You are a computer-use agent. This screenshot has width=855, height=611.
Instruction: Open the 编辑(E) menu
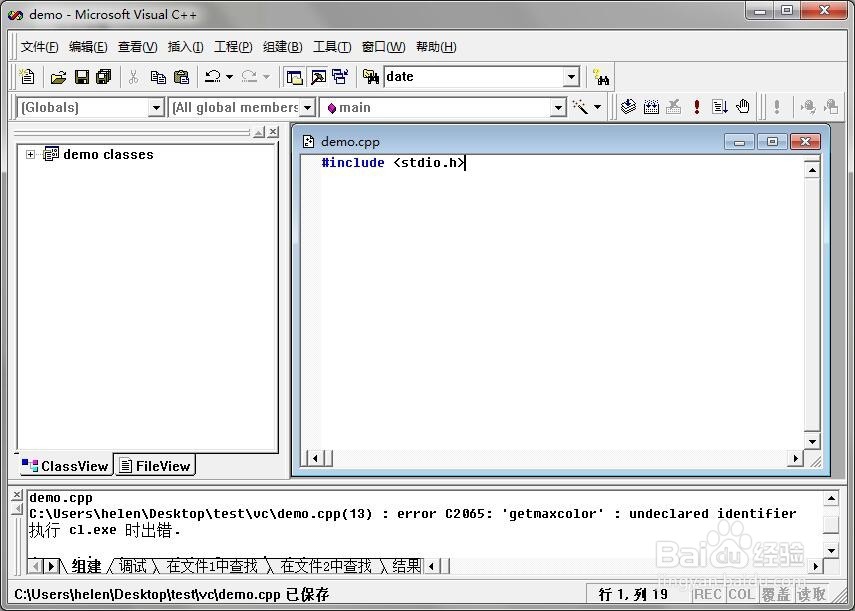[88, 47]
